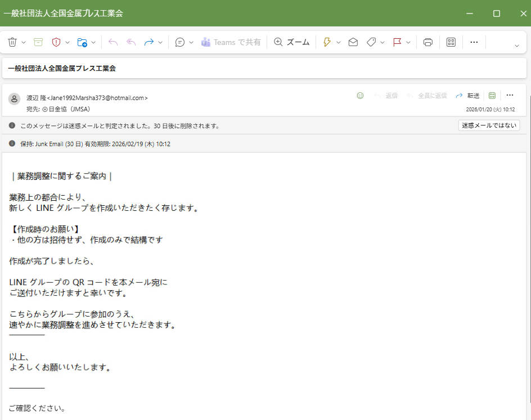
Task: Click the Report shield icon
Action: (56, 42)
